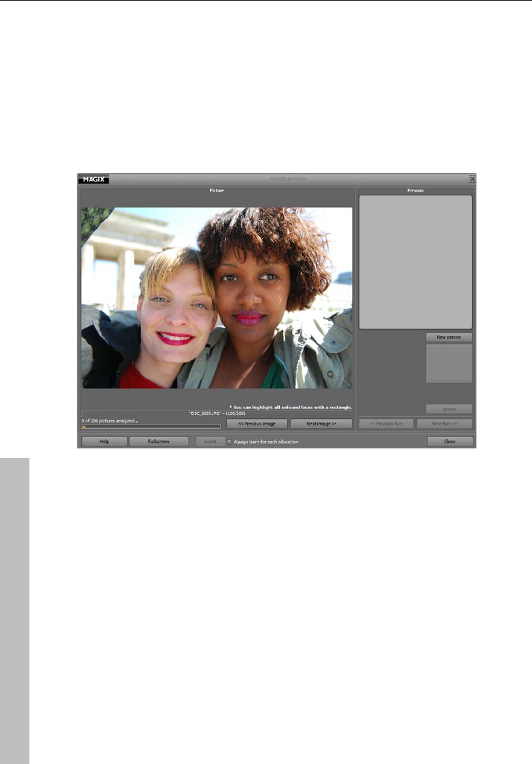
Task: Click the MAGIX logo in title bar
Action: tap(93, 180)
